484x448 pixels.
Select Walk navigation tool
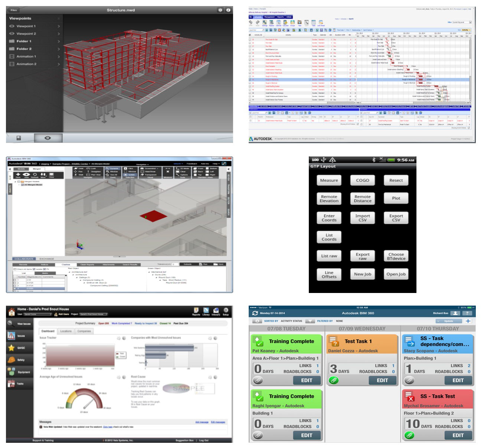pyautogui.click(x=79, y=175)
